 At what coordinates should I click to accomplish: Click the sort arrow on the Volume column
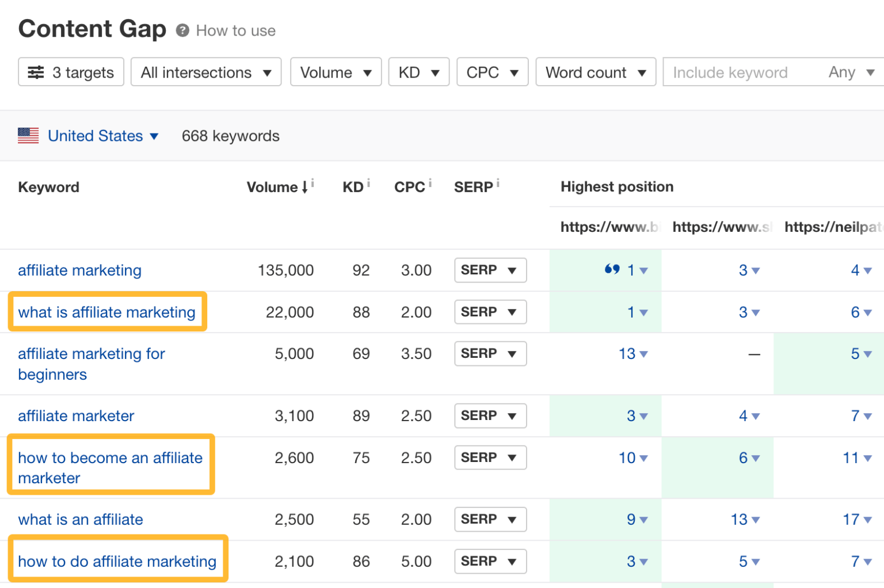pyautogui.click(x=304, y=188)
